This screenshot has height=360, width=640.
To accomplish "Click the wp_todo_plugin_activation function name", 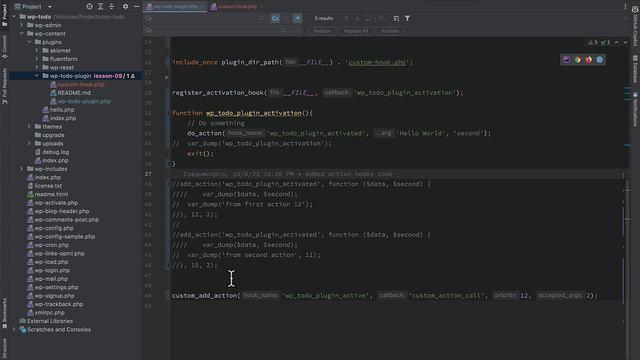I will pos(253,113).
